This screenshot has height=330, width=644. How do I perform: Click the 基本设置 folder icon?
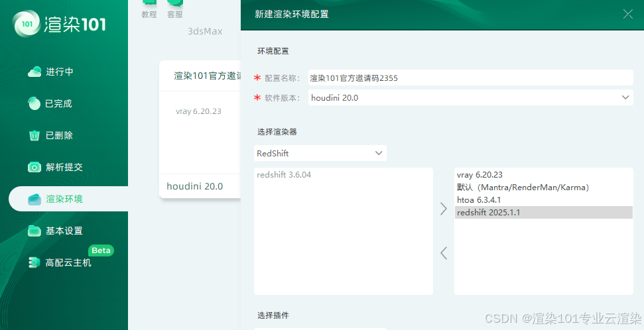click(x=34, y=231)
